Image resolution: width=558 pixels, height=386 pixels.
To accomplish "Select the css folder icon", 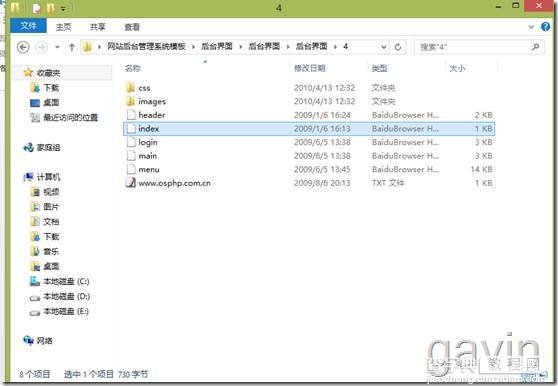I will point(131,88).
